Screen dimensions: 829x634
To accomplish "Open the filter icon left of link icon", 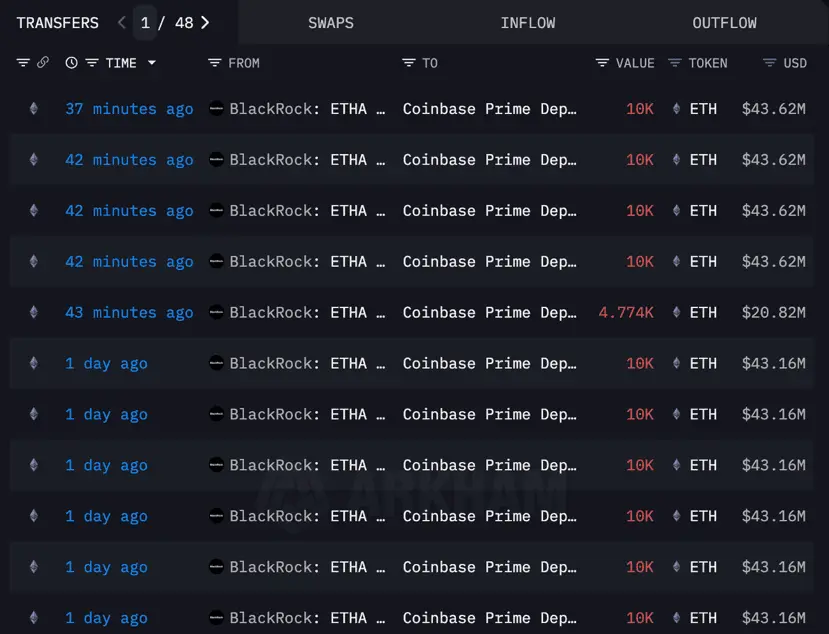I will (23, 63).
